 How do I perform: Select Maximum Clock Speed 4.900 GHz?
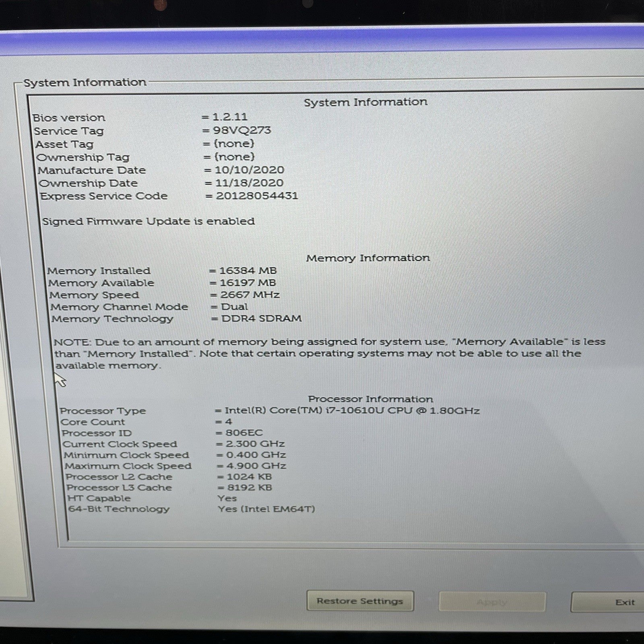point(256,466)
